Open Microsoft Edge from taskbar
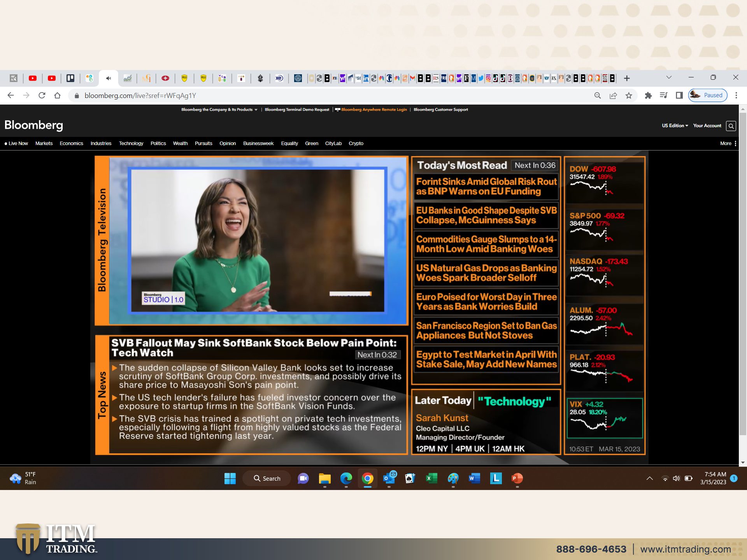The height and width of the screenshot is (560, 747). coord(346,478)
